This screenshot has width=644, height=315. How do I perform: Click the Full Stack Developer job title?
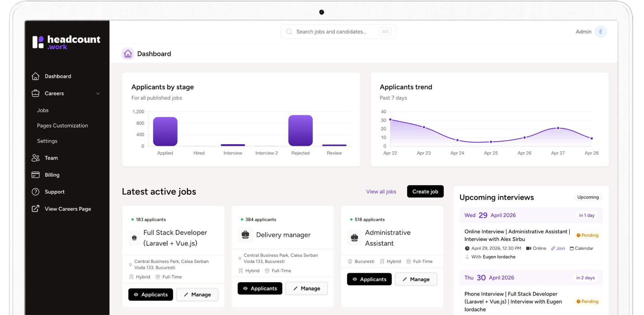(x=175, y=238)
